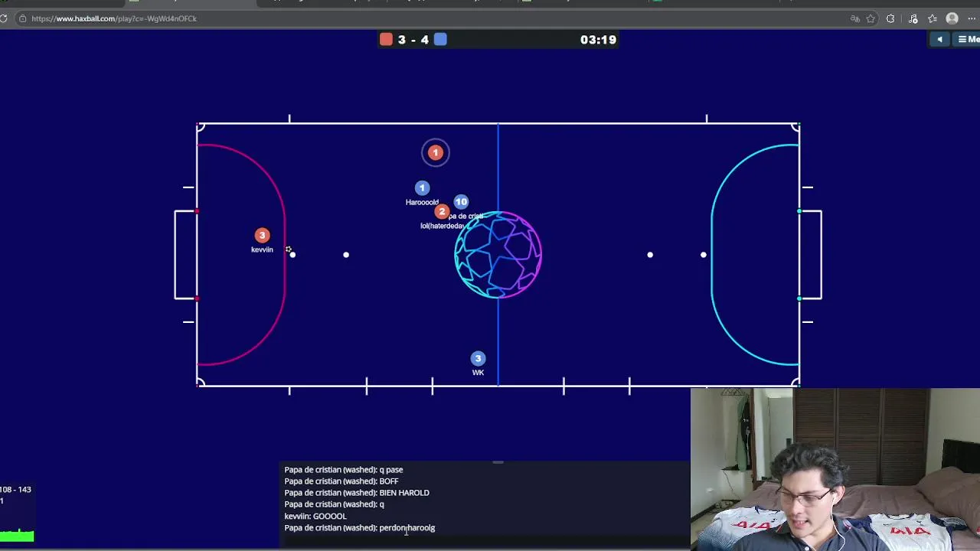Click blue player disc number 10
This screenshot has height=551, width=980.
(x=461, y=201)
